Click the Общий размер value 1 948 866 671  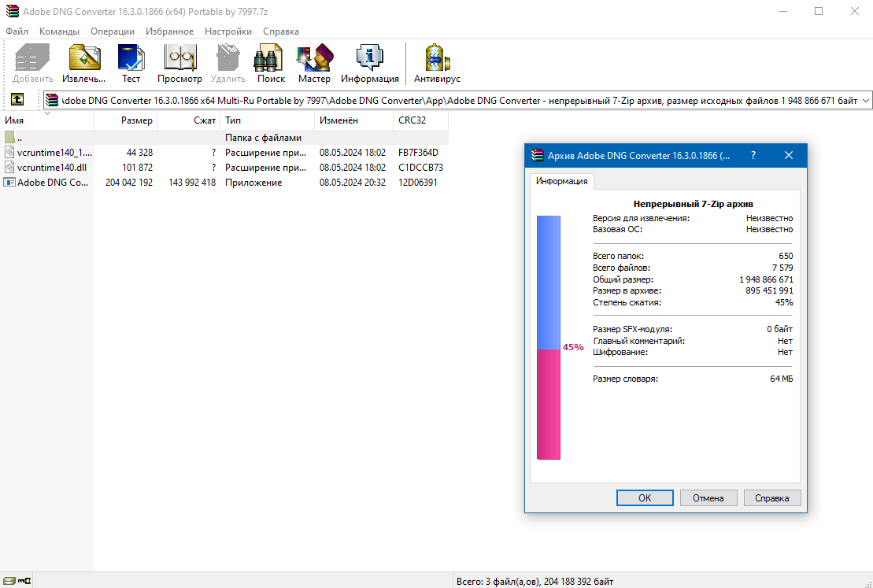(x=766, y=279)
